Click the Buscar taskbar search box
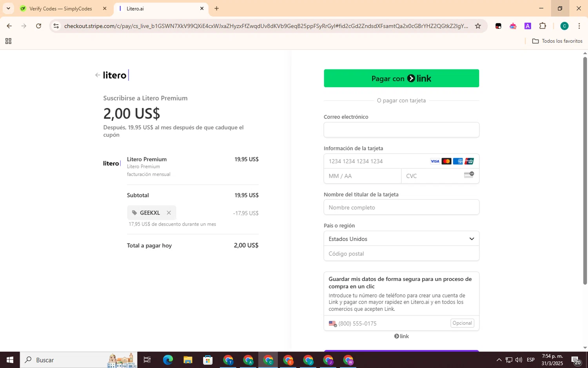The width and height of the screenshot is (588, 368). pyautogui.click(x=78, y=360)
